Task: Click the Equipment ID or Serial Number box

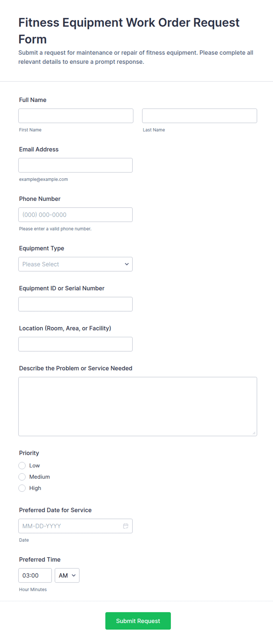Action: click(x=75, y=304)
